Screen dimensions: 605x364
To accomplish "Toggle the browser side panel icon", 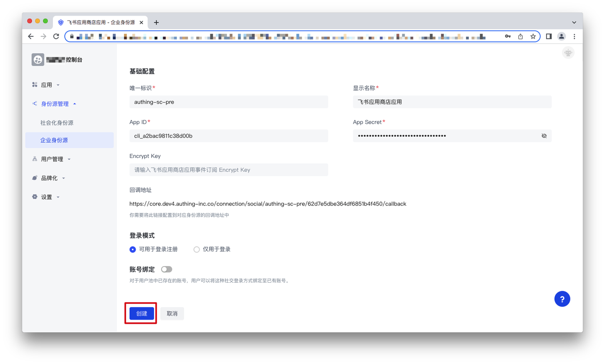I will [549, 36].
